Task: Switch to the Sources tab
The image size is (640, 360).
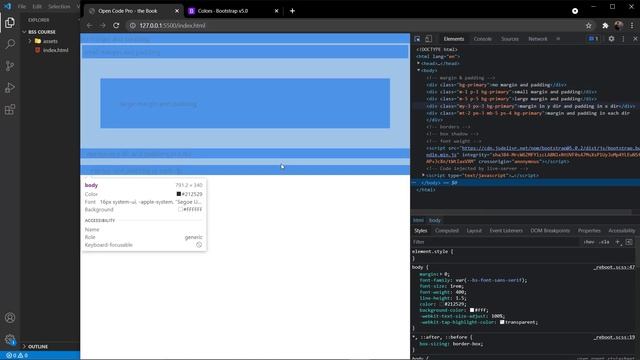Action: click(510, 39)
